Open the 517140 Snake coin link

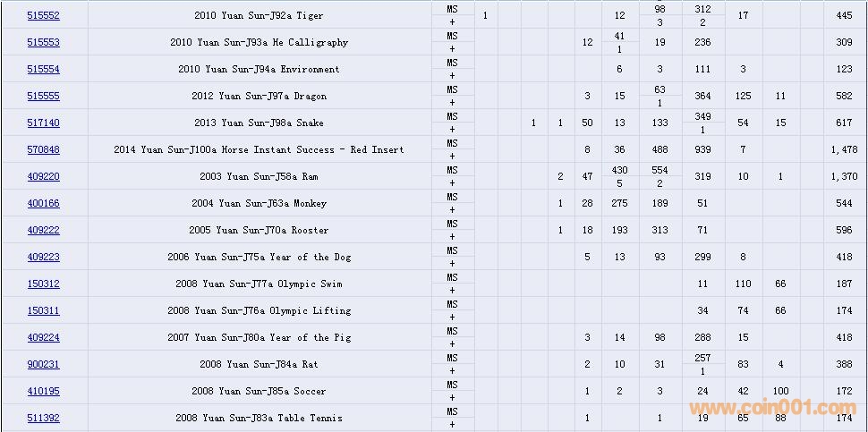(x=43, y=123)
